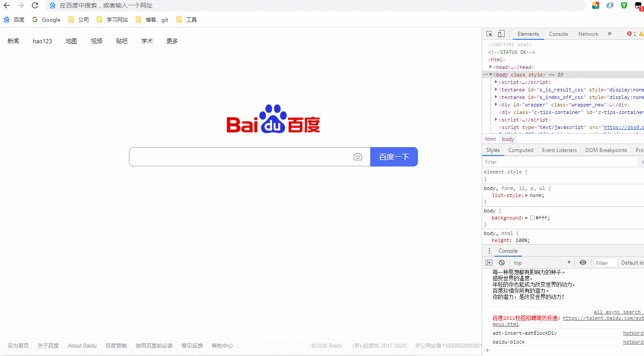Click the address bar input field
Screen dimensions: 644x356
(x=315, y=6)
